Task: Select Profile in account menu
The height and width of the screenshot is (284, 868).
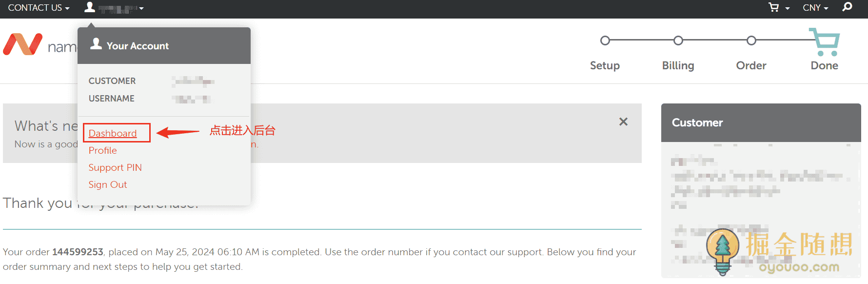Action: (x=103, y=150)
